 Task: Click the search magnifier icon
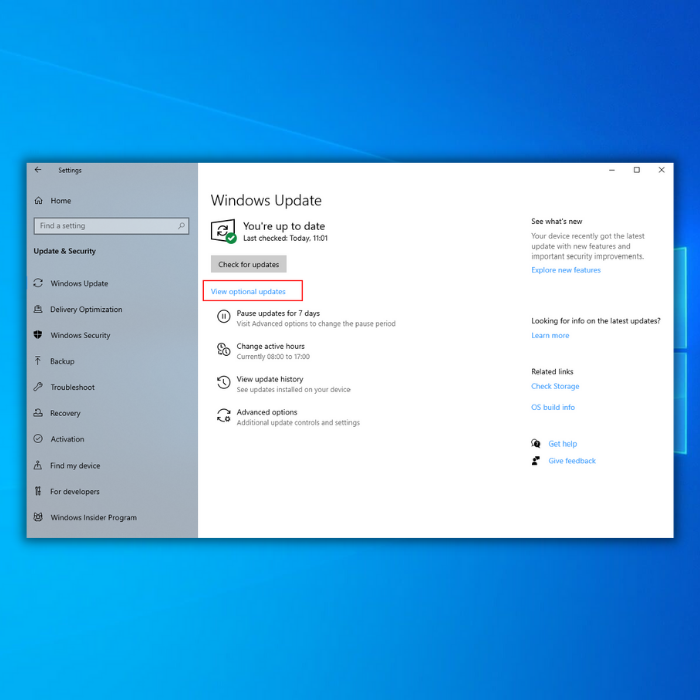pos(181,226)
